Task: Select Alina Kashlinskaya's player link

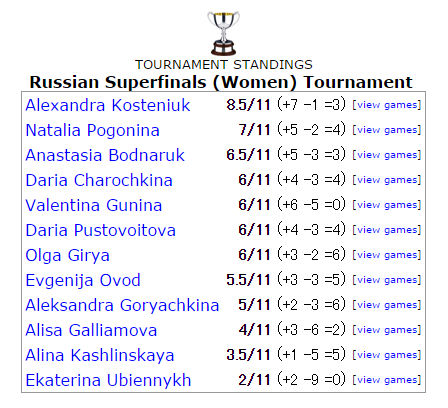Action: point(100,356)
